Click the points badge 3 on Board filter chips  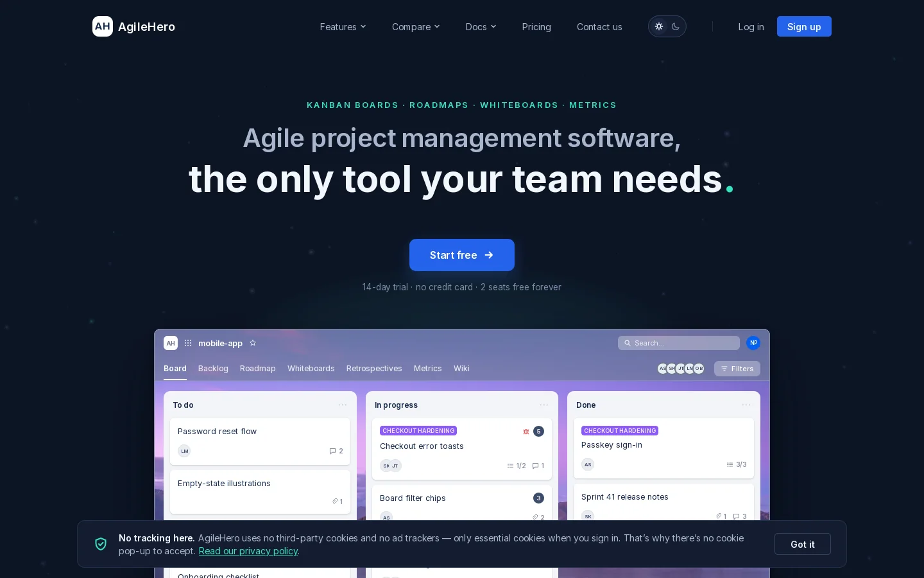click(x=538, y=498)
